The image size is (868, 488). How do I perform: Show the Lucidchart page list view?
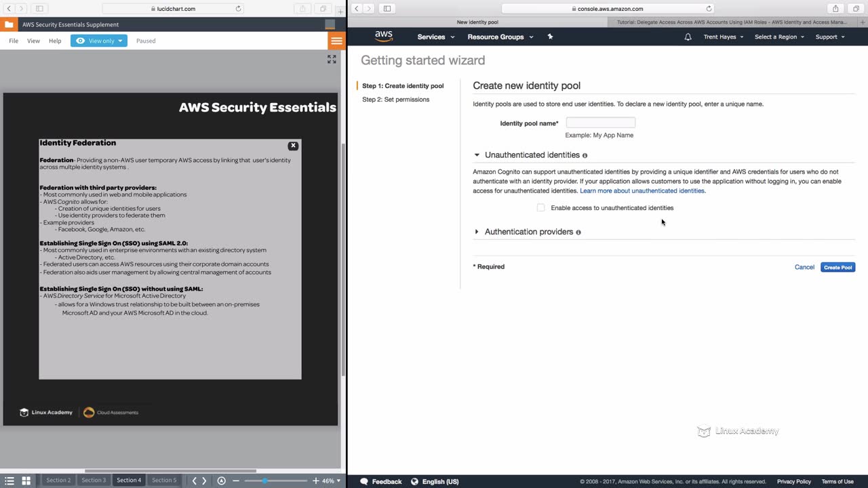coord(9,481)
